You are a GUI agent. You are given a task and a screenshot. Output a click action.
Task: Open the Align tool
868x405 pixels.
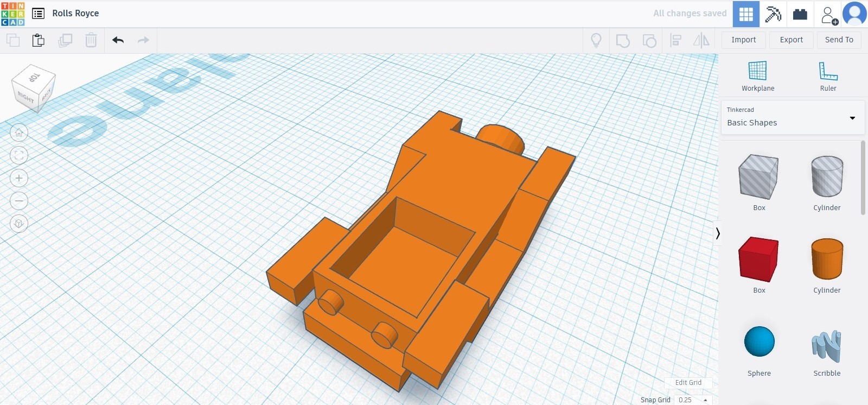pos(675,40)
